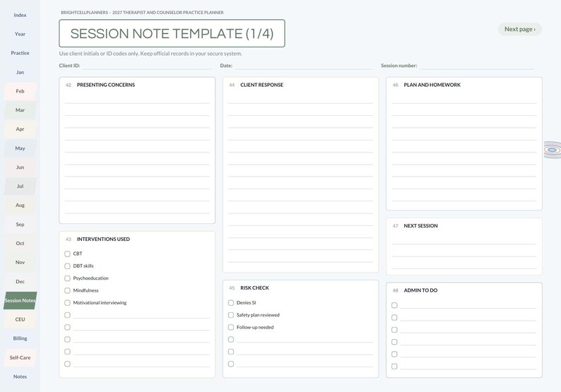Go to the Billing tab
Viewport: 561px width, 392px height.
click(x=20, y=338)
